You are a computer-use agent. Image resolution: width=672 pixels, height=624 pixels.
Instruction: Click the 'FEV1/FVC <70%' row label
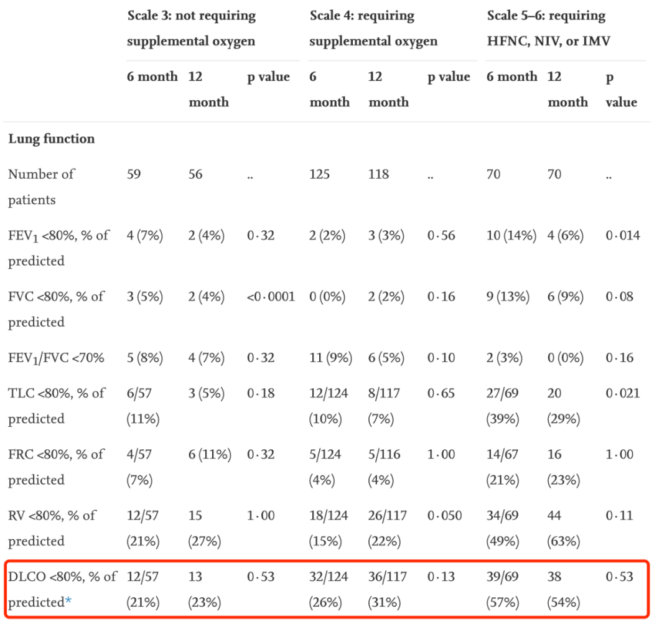coord(56,358)
